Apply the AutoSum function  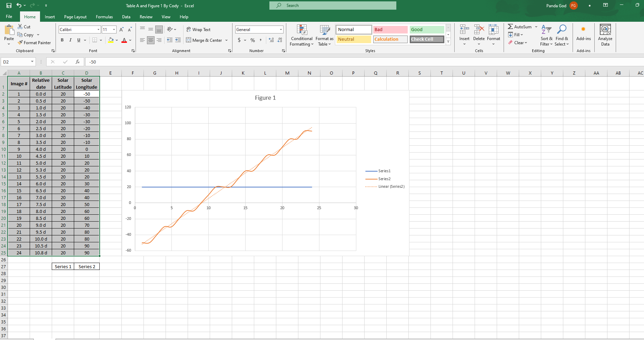point(520,27)
